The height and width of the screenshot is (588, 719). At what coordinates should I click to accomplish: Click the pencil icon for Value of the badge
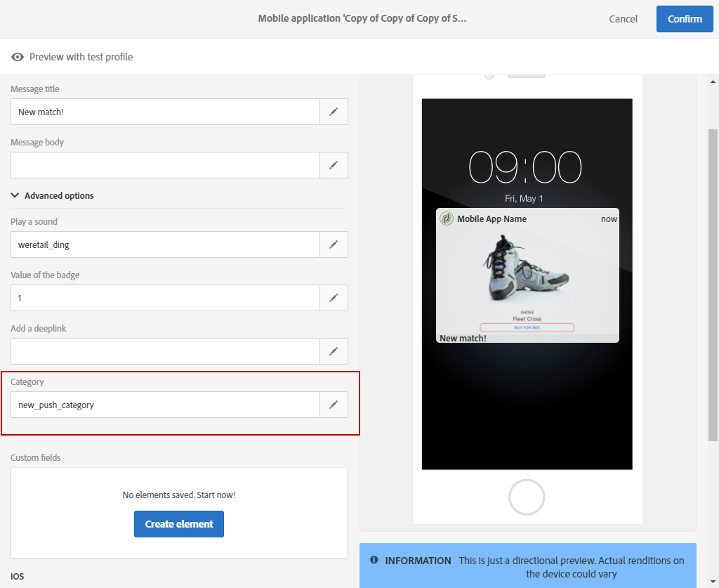334,298
